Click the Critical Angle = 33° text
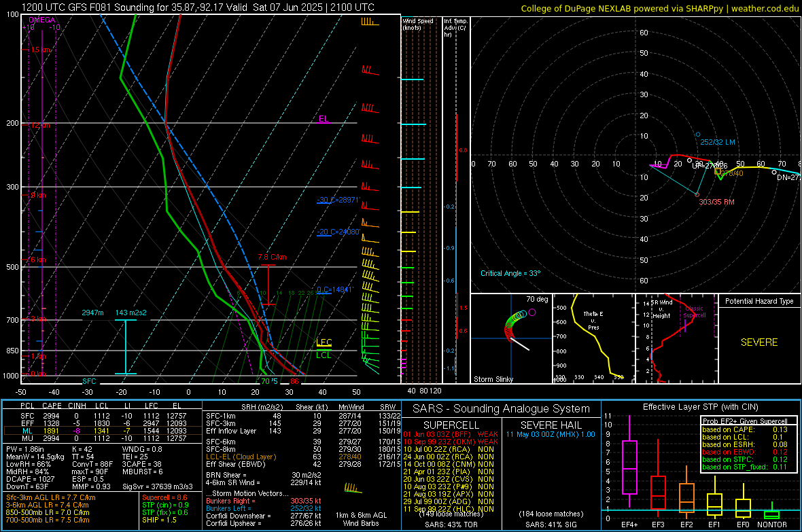The image size is (802, 532). point(510,273)
